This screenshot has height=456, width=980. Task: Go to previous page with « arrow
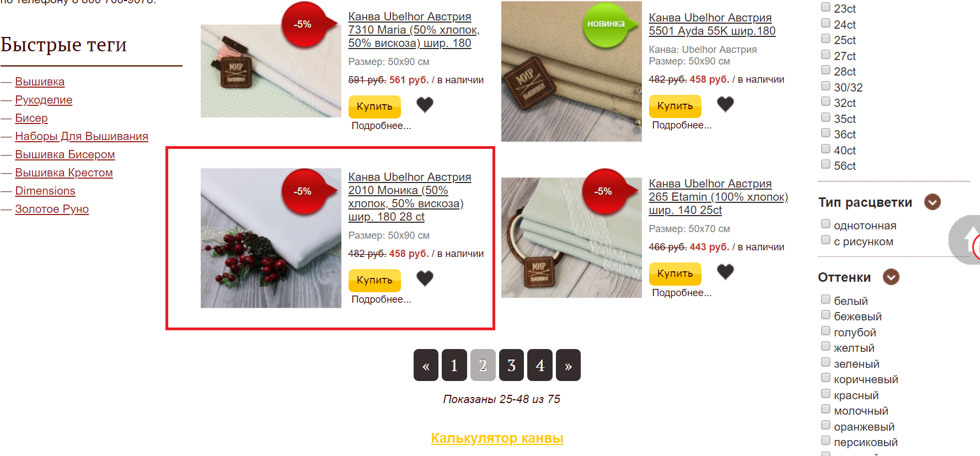426,365
